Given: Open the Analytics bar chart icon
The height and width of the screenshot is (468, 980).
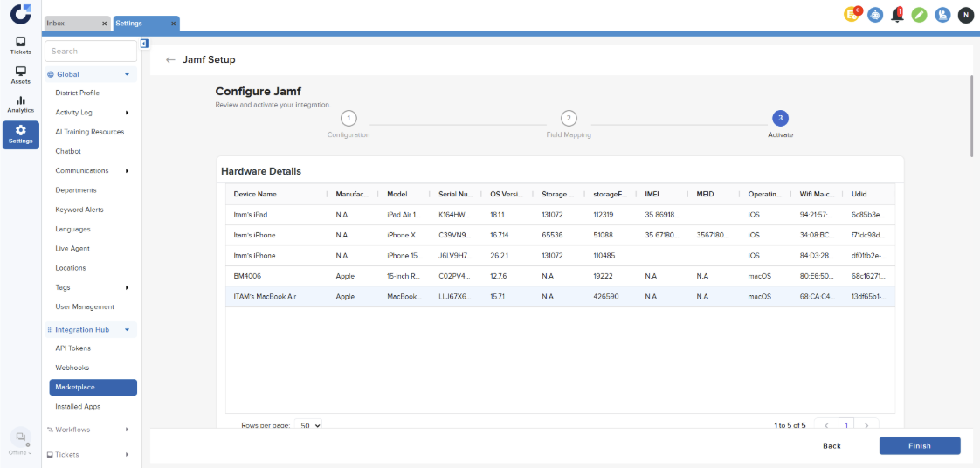Looking at the screenshot, I should click(20, 104).
